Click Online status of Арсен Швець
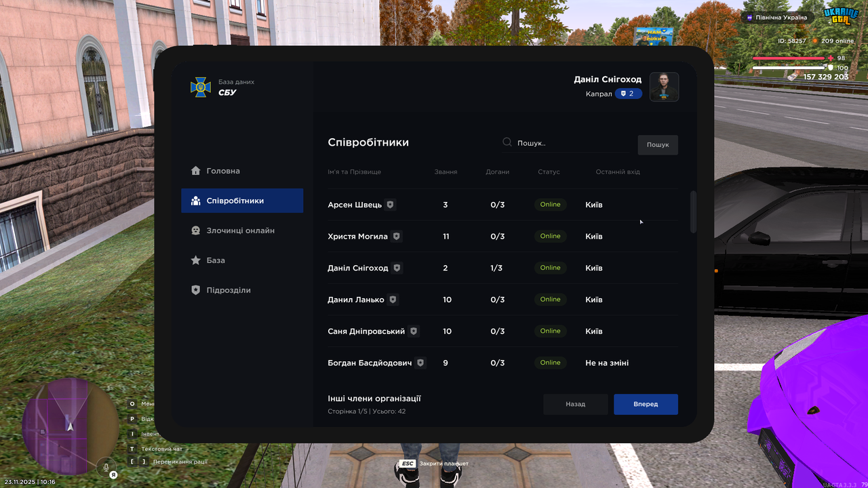This screenshot has width=868, height=488. pyautogui.click(x=551, y=205)
